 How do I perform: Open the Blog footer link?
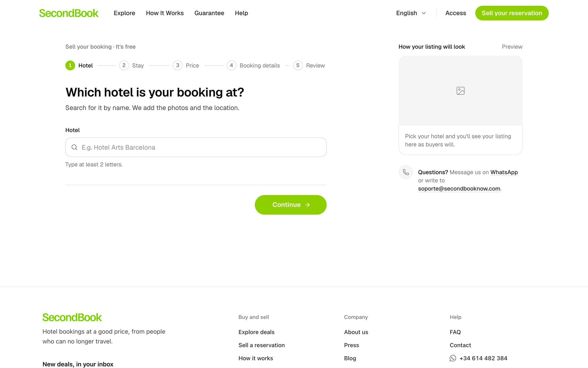point(350,358)
